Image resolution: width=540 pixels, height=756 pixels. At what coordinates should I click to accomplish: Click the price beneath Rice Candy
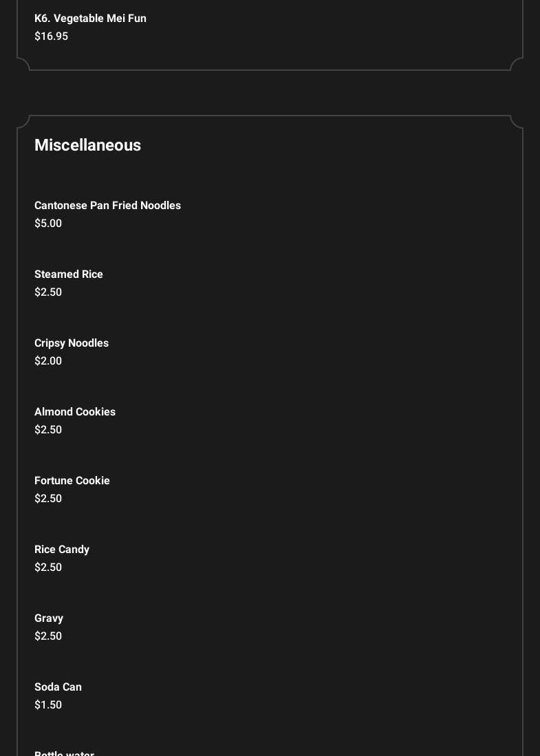click(48, 568)
